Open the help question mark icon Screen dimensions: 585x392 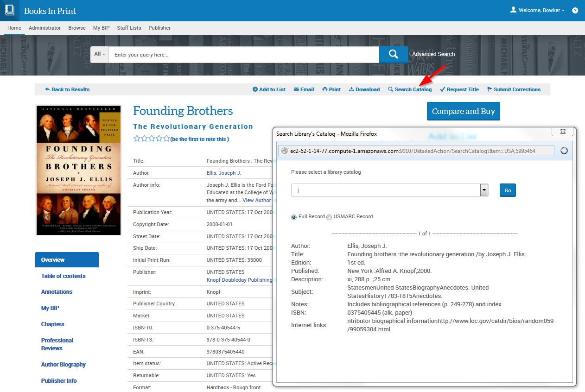tap(575, 10)
